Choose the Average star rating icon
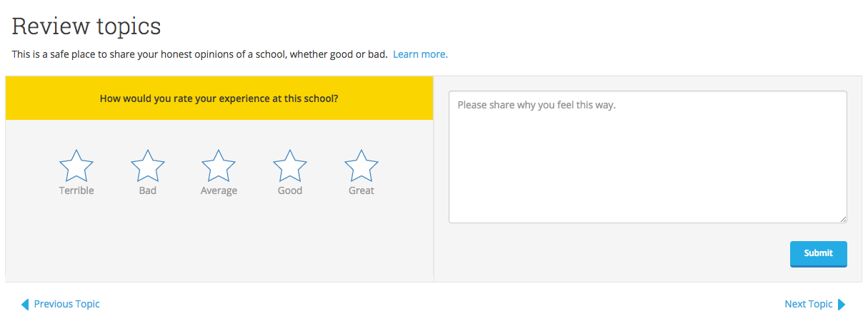Viewport: 868px width, 321px height. click(219, 166)
